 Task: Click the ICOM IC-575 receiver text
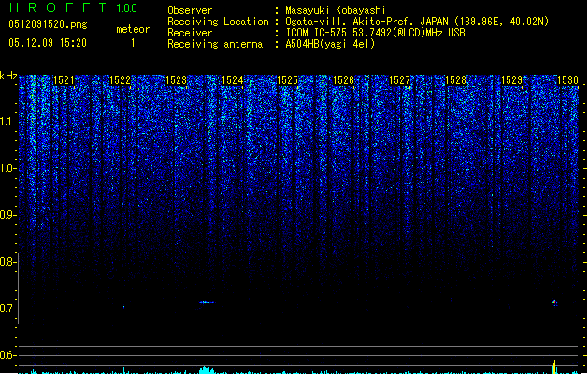(375, 33)
